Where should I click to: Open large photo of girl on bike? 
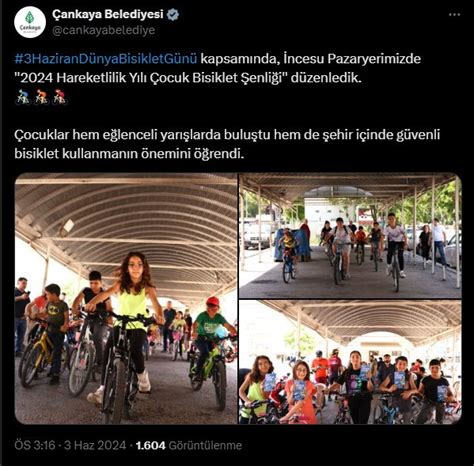(x=126, y=298)
